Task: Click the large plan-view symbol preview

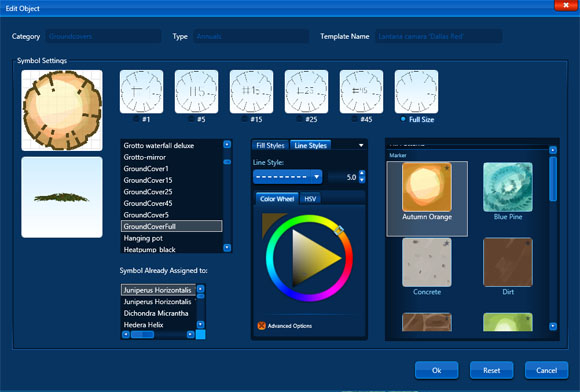Action: [62, 111]
